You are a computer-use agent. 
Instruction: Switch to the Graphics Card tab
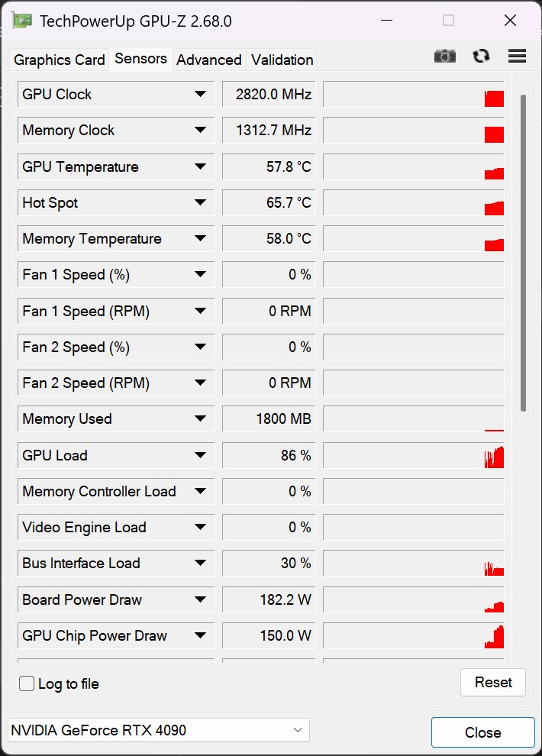(60, 60)
